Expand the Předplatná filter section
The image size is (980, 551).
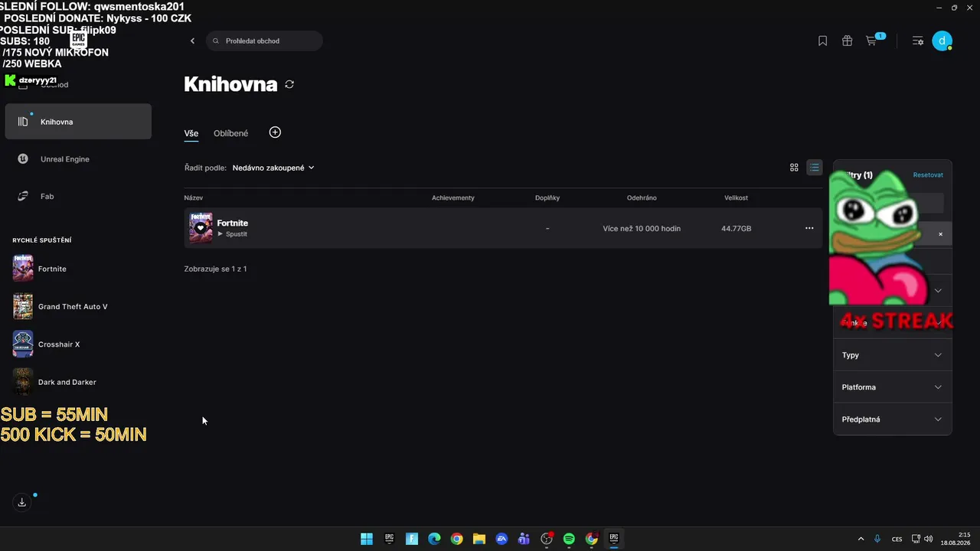pyautogui.click(x=893, y=419)
